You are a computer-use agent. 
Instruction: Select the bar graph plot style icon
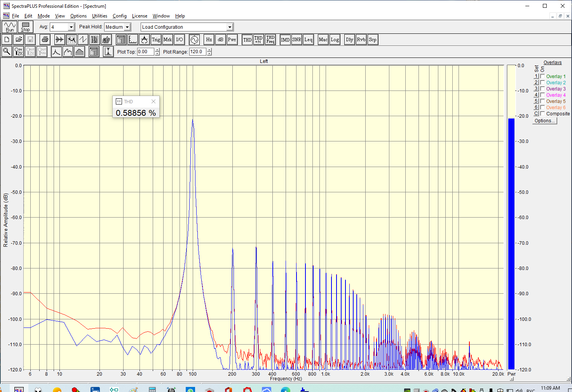coord(80,52)
